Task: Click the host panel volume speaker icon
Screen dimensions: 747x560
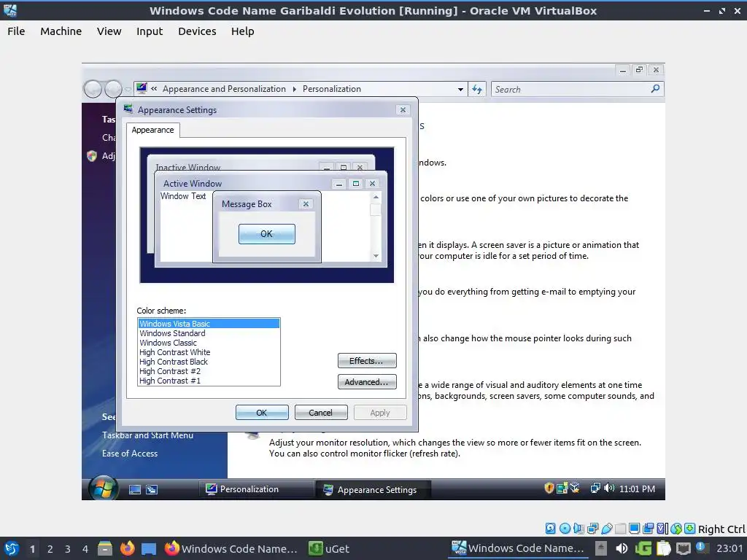Action: coord(622,548)
